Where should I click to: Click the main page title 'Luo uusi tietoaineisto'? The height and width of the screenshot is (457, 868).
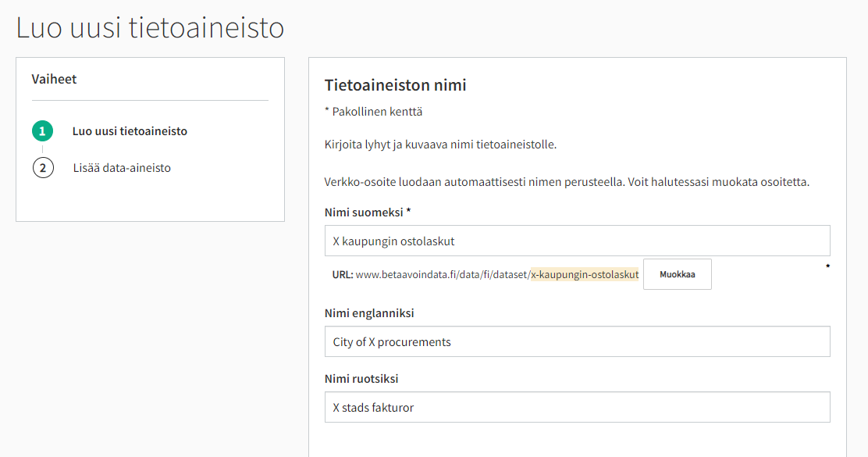(150, 28)
